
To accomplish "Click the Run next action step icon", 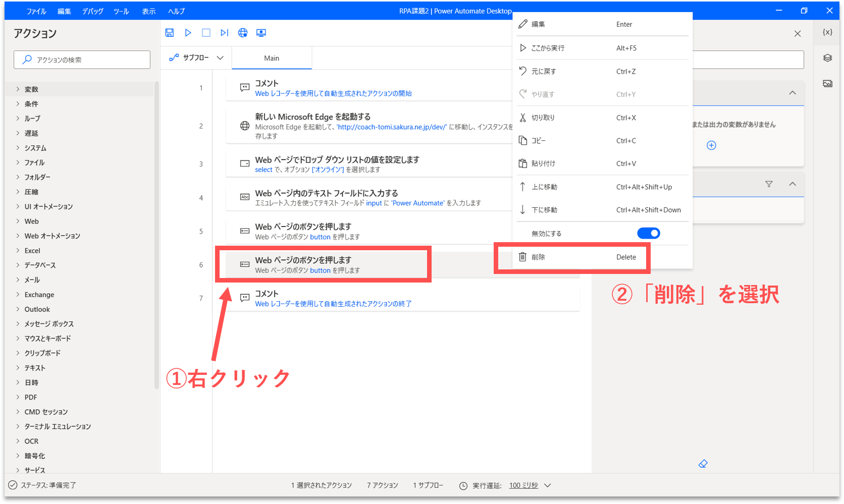I will point(224,33).
